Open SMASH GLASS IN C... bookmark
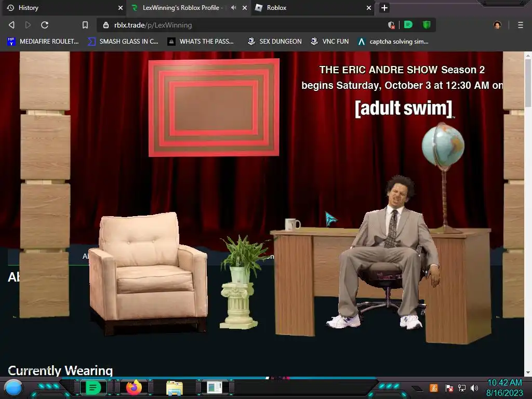The width and height of the screenshot is (532, 399). [x=123, y=42]
